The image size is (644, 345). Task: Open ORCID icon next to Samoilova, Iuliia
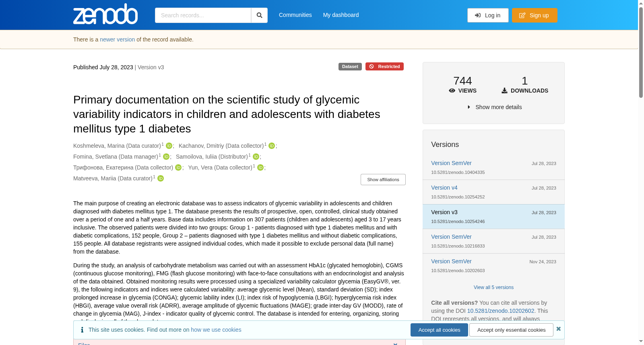pos(256,157)
